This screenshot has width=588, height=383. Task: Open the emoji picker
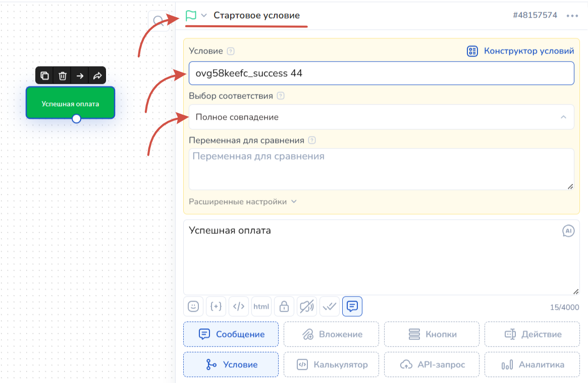(x=193, y=306)
